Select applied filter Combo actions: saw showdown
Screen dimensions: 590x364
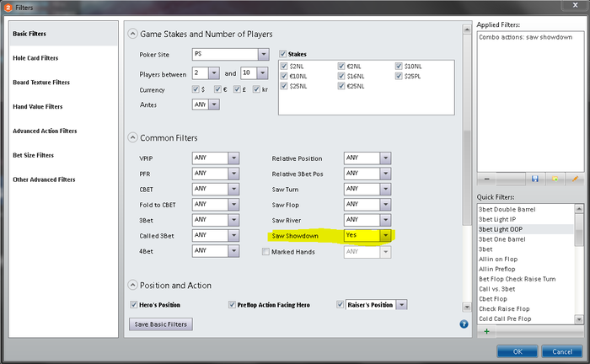tap(526, 37)
